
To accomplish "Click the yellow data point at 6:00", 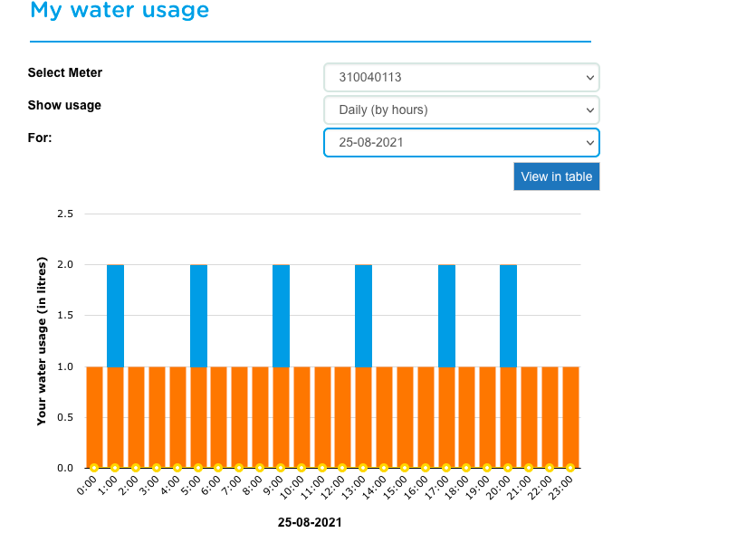I will [x=218, y=468].
